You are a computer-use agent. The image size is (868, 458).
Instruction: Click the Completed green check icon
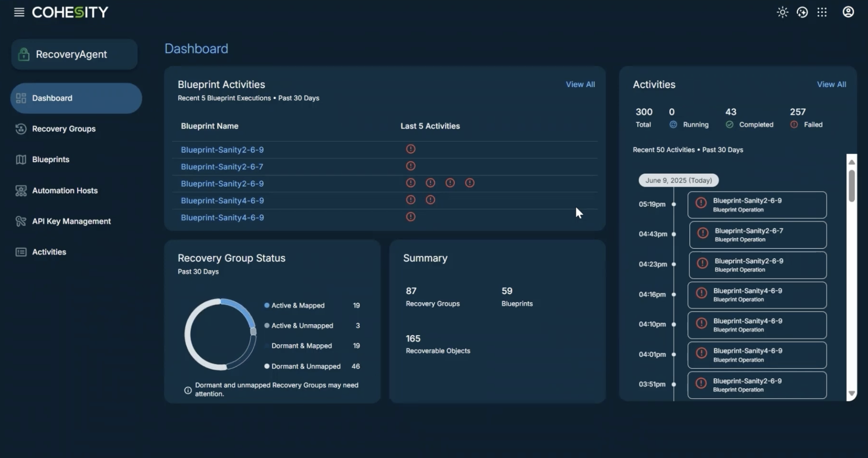click(729, 125)
